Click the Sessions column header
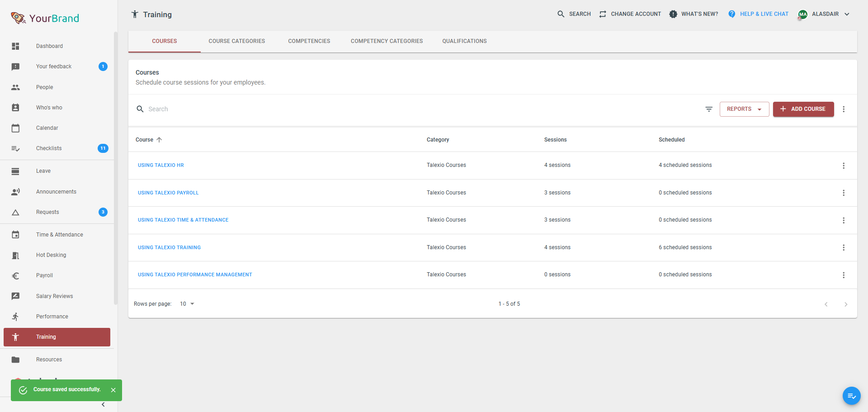The image size is (868, 412). tap(556, 140)
